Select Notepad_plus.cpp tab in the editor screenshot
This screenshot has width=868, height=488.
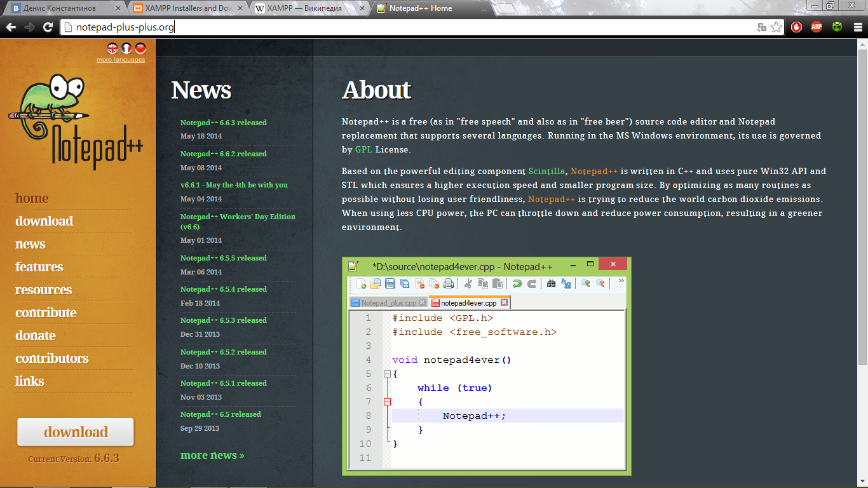tap(388, 303)
